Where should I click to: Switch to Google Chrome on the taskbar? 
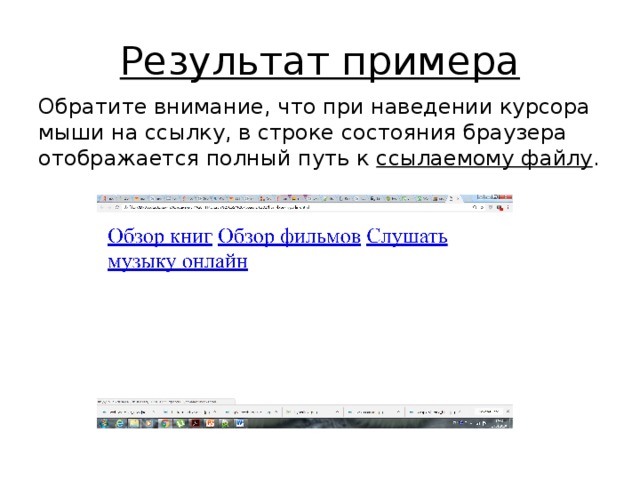click(165, 423)
